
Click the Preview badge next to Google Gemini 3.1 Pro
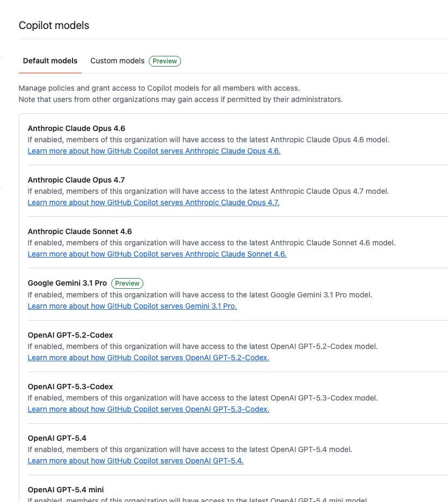(127, 283)
